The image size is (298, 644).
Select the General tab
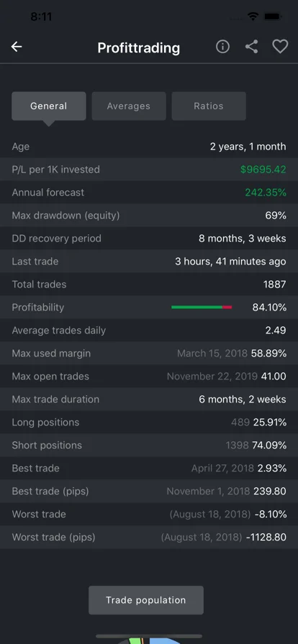[48, 106]
